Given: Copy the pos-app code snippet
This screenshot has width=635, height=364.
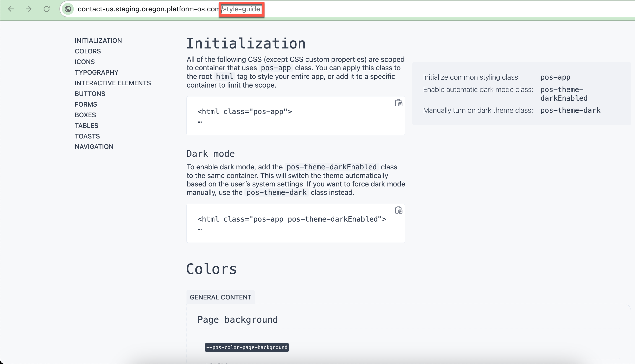Looking at the screenshot, I should coord(398,103).
